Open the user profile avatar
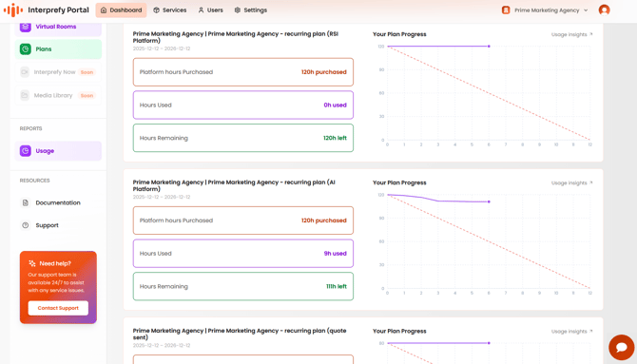This screenshot has height=364, width=637. pos(604,10)
